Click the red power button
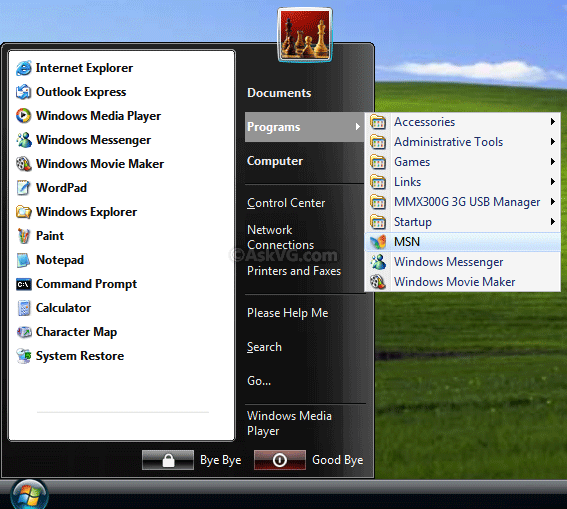Viewport: 567px width, 509px height. click(280, 460)
